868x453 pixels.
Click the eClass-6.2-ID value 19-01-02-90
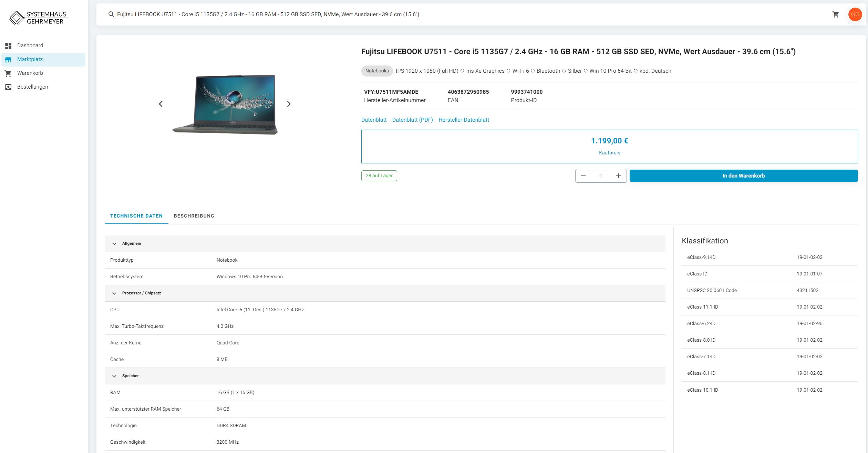[x=809, y=324]
